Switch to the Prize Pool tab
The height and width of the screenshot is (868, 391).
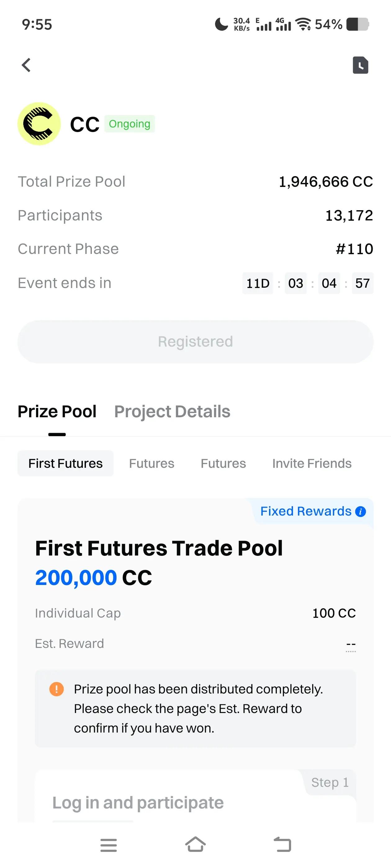57,411
